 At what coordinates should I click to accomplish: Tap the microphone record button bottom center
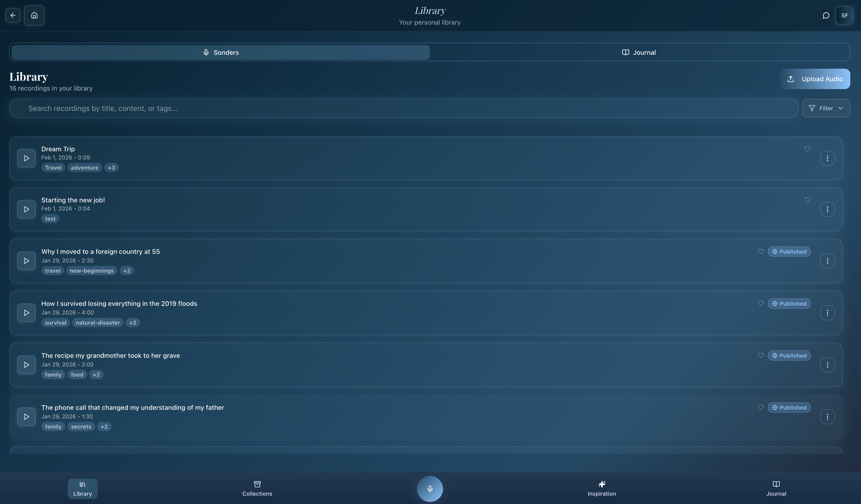[430, 489]
